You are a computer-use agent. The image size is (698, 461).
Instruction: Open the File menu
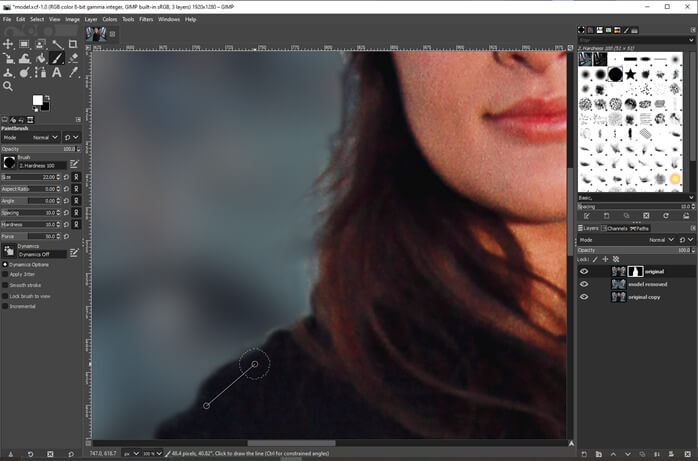[7, 19]
